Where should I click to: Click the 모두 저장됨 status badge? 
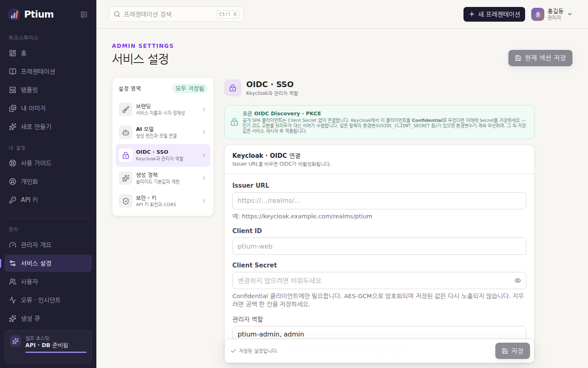pyautogui.click(x=190, y=89)
